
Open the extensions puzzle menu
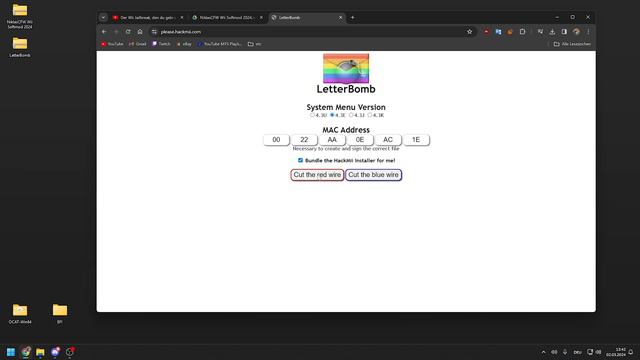[x=522, y=32]
